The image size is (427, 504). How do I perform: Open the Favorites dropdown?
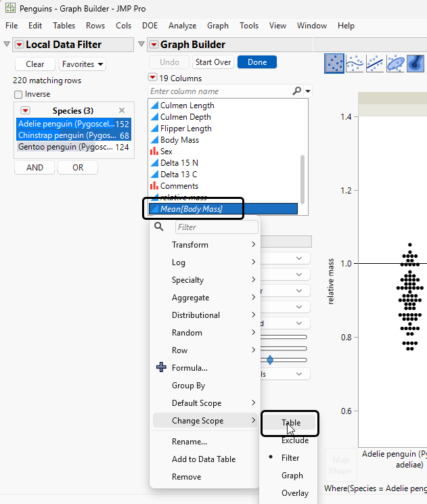83,64
